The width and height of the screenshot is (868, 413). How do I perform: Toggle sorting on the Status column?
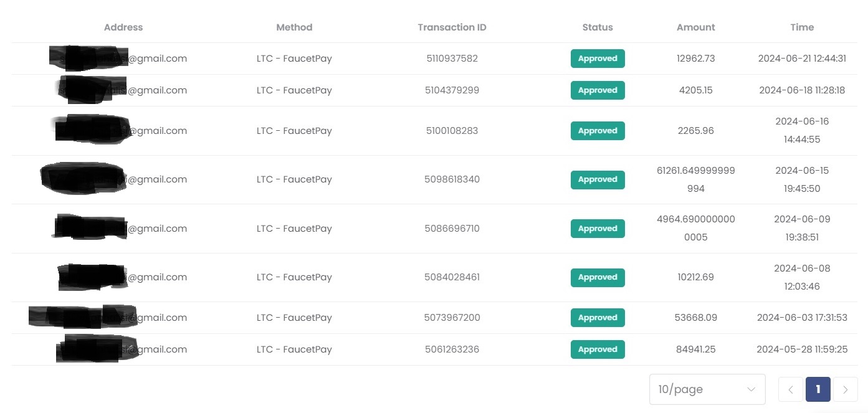tap(597, 27)
